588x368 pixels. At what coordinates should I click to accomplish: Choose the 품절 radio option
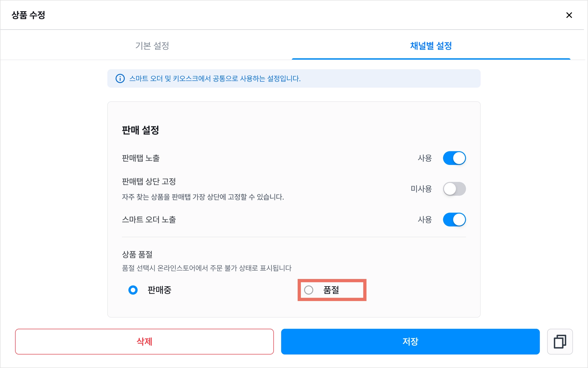309,290
